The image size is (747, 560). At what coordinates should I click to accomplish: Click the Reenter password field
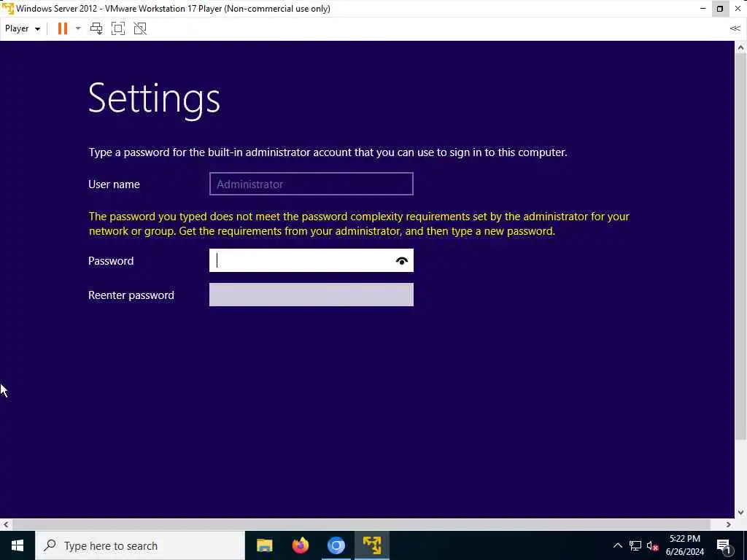tap(311, 295)
